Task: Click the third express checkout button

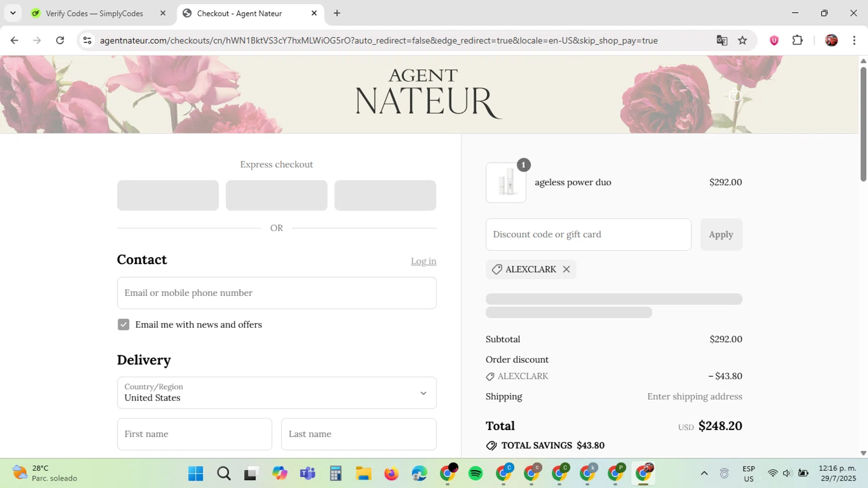Action: (385, 195)
